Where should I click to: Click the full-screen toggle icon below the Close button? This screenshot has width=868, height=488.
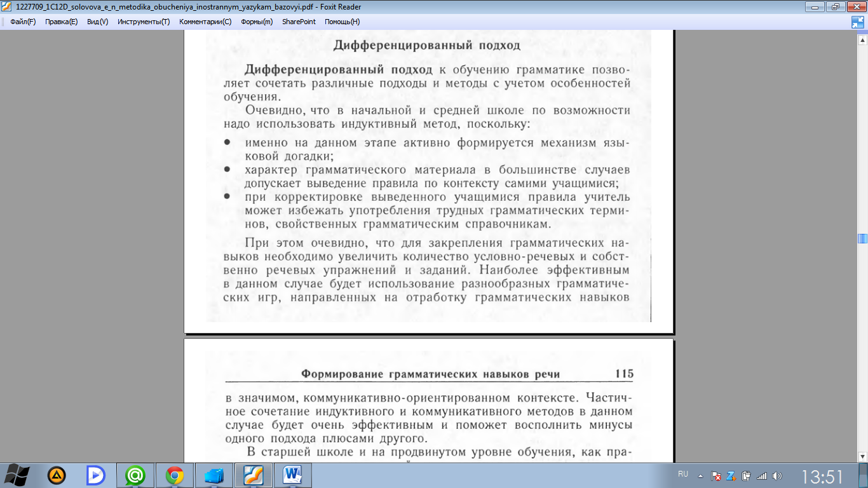coord(858,22)
